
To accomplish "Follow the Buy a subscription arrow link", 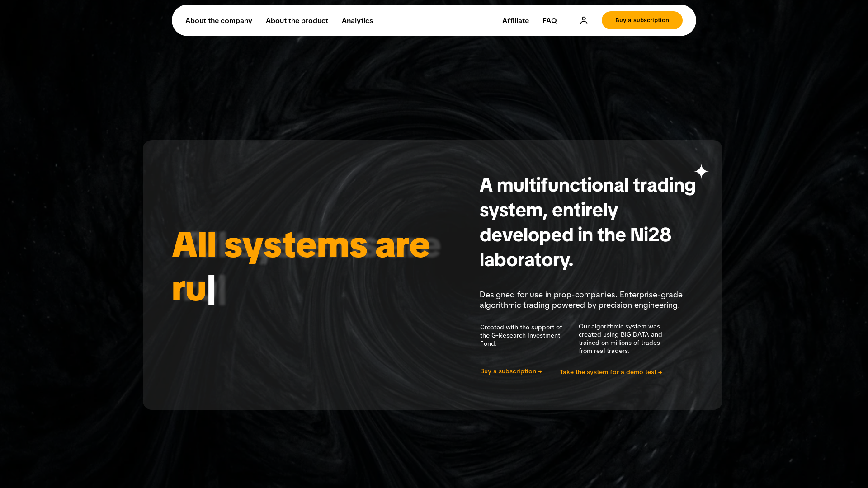I will pyautogui.click(x=511, y=371).
